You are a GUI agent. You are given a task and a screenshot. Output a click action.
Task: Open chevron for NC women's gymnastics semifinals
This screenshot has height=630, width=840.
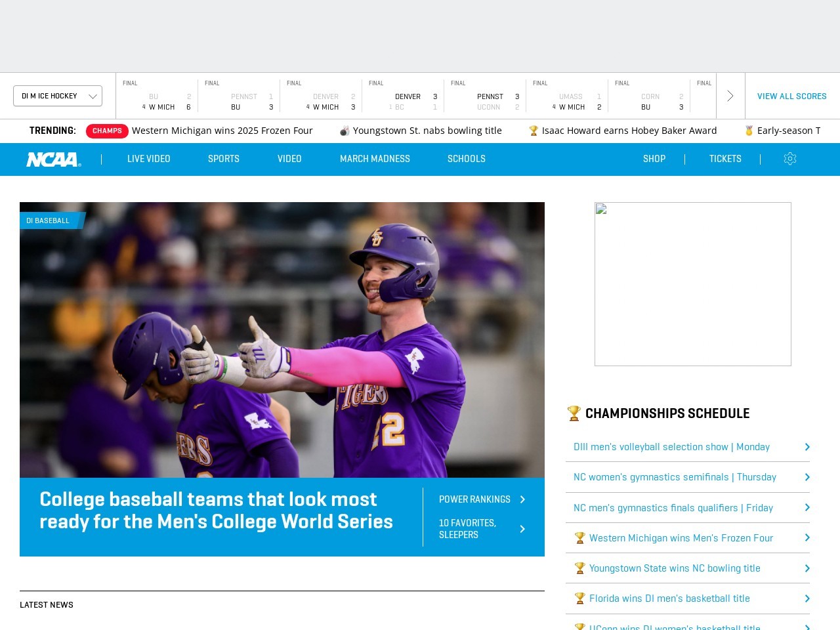click(807, 477)
